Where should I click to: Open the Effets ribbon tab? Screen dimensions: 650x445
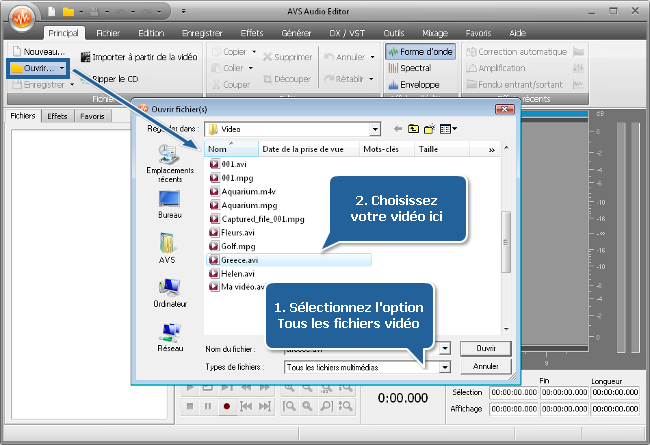[x=252, y=33]
